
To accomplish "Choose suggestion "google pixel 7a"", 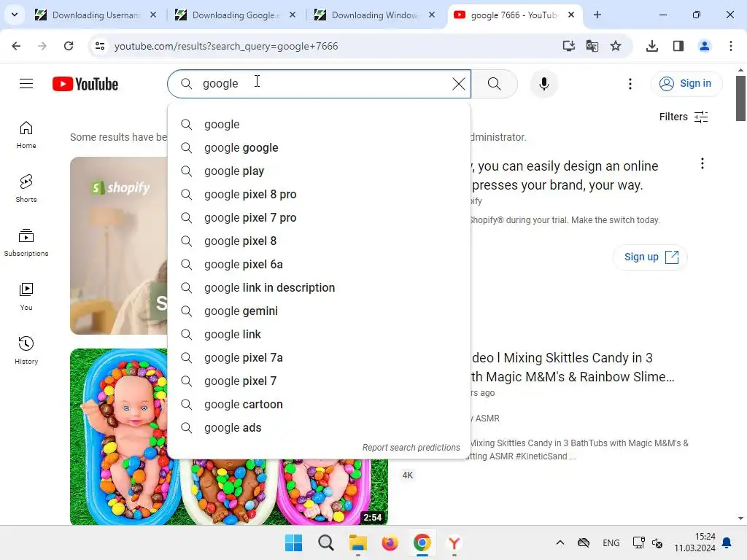I will [x=319, y=357].
